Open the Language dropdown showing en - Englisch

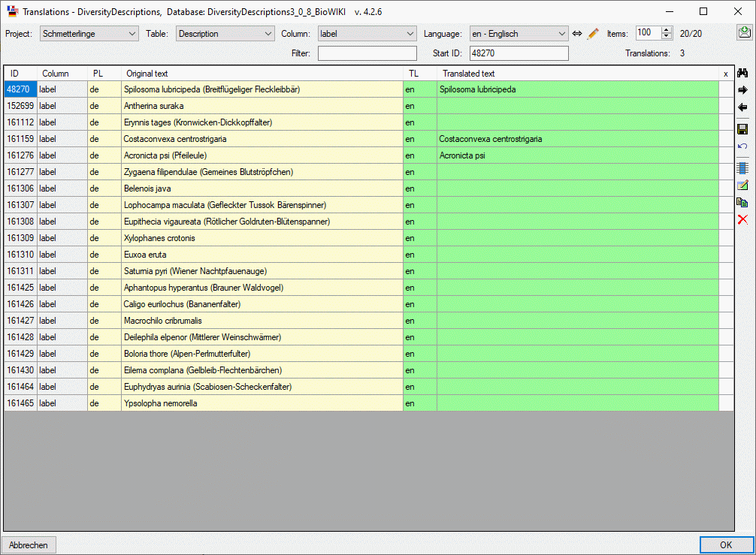click(x=519, y=34)
